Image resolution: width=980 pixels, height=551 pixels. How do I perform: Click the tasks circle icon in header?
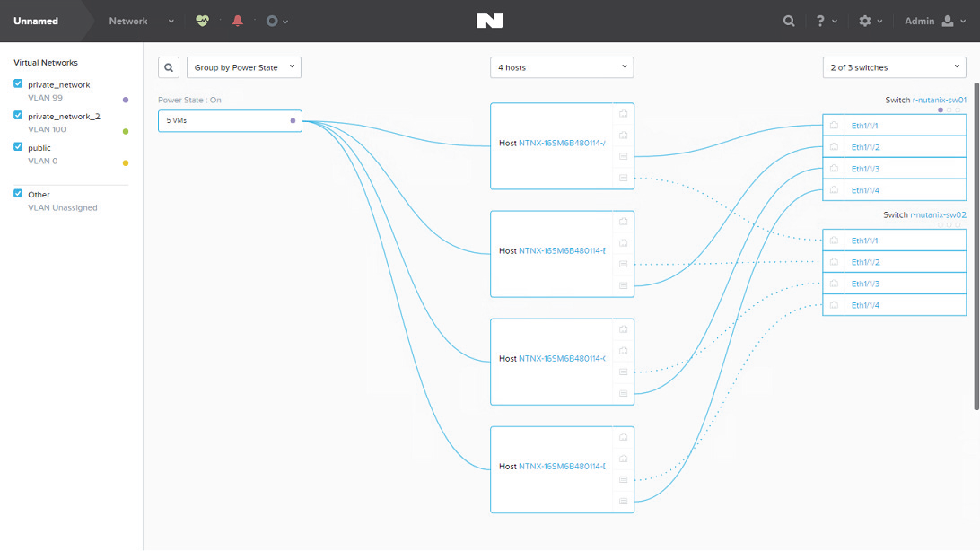[x=272, y=21]
